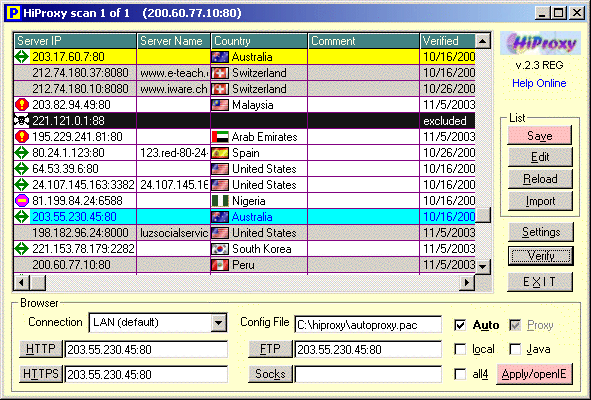Click the EXIT button
The width and height of the screenshot is (591, 400).
click(x=540, y=282)
